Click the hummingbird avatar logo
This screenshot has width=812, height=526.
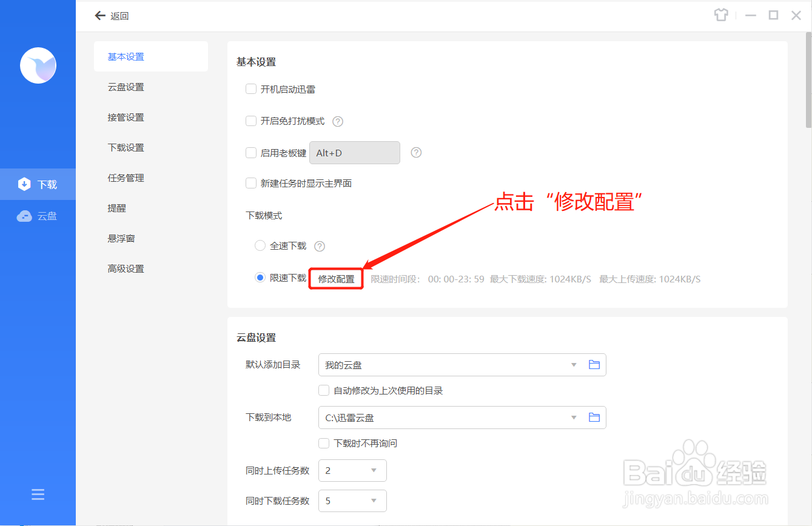[x=38, y=65]
